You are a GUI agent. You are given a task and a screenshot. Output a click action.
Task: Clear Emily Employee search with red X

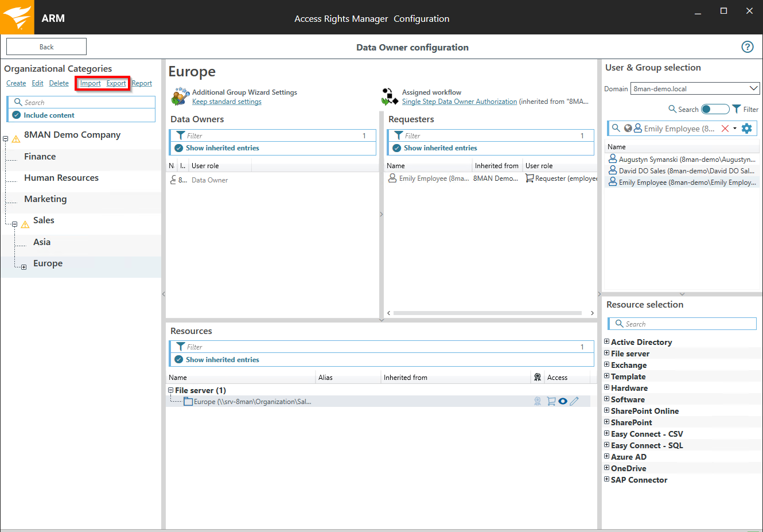coord(725,129)
